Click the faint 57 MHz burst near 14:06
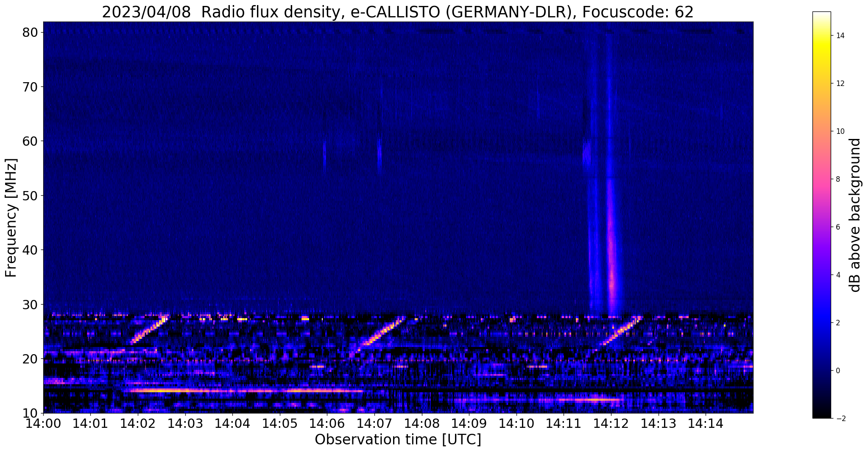The height and width of the screenshot is (452, 868). click(324, 155)
